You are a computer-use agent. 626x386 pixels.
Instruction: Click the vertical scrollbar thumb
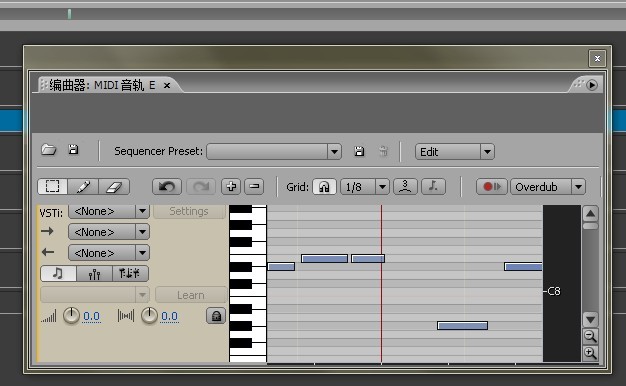coord(590,226)
